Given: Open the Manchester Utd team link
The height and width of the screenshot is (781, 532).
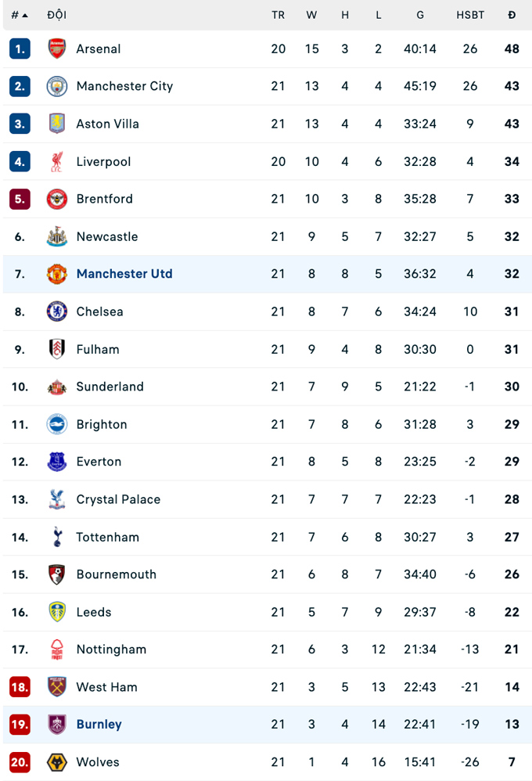Looking at the screenshot, I should pos(124,274).
